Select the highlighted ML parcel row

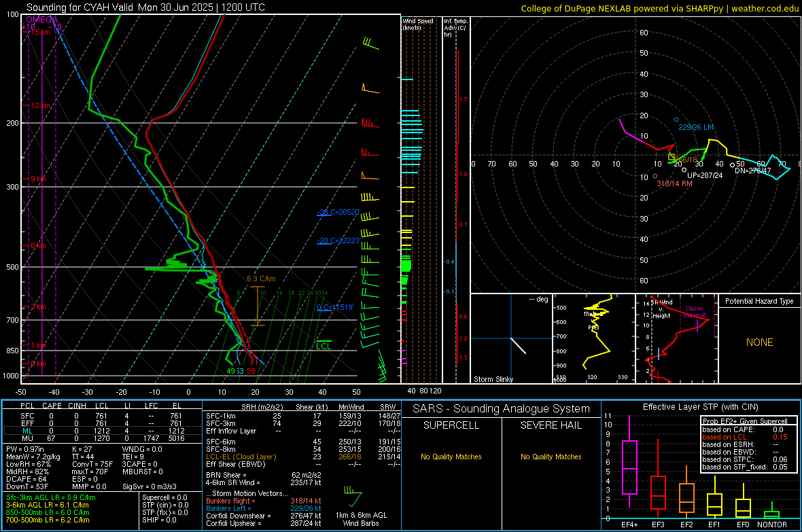103,431
